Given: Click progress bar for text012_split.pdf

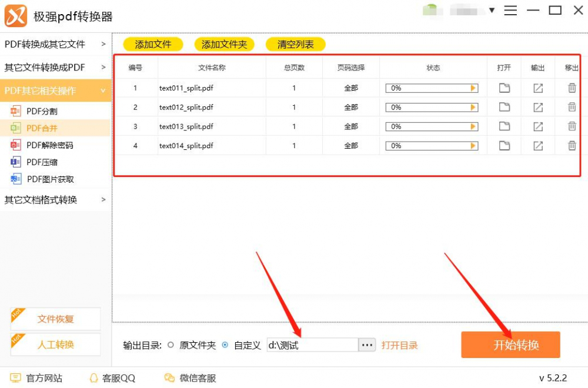Looking at the screenshot, I should coord(432,107).
